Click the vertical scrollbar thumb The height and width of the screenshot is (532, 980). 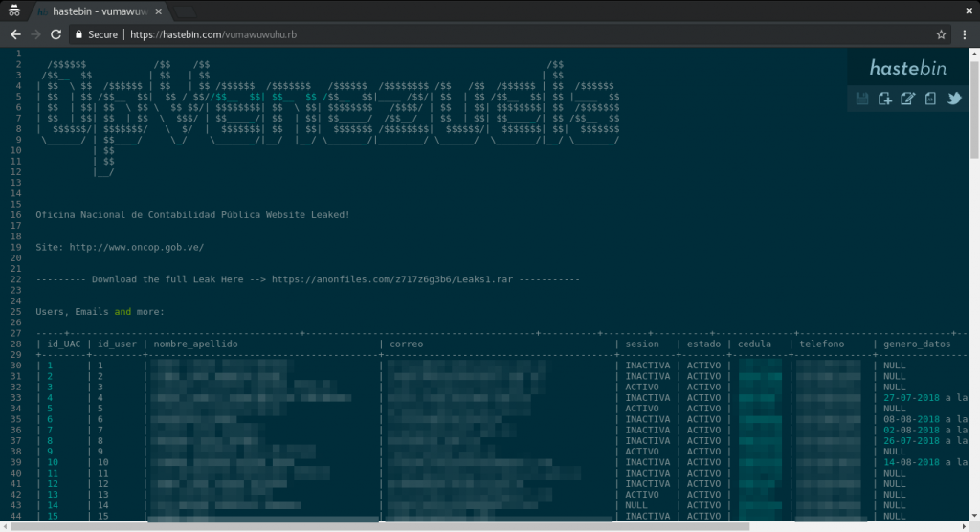click(974, 109)
